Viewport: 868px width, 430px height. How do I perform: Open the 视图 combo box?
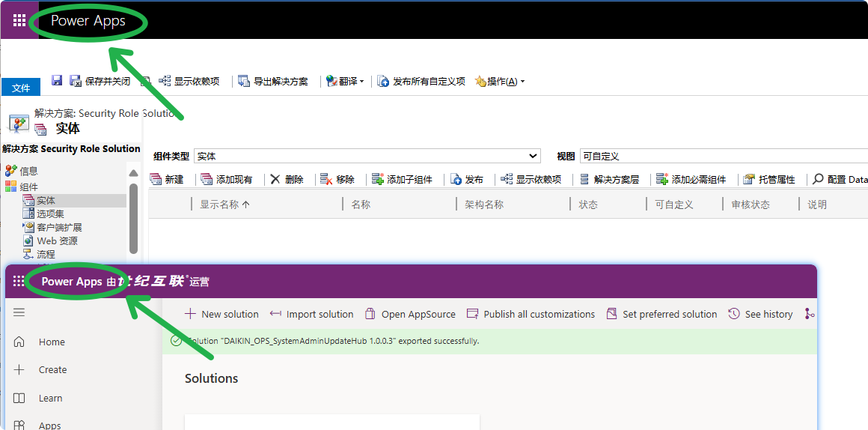point(724,157)
